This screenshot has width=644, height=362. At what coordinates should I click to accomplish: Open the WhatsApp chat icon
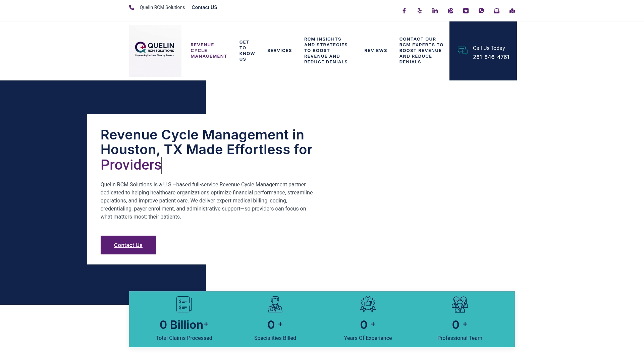(481, 11)
